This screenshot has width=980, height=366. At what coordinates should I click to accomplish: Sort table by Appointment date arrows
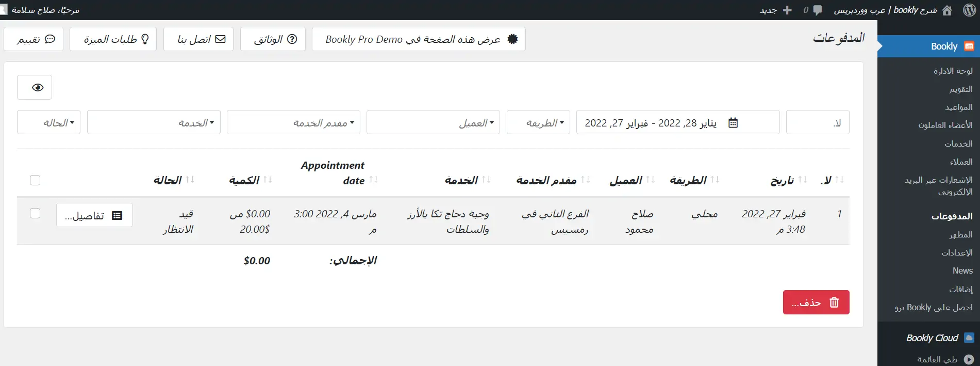click(374, 180)
